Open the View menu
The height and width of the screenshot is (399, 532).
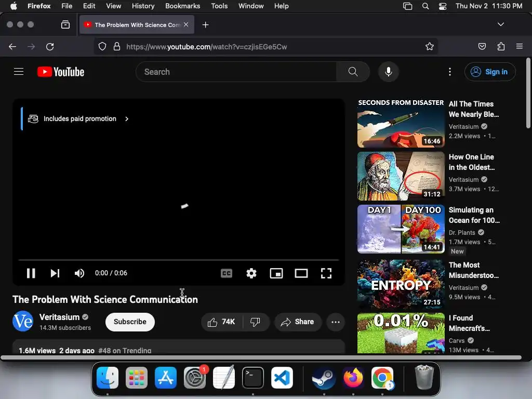pos(113,6)
